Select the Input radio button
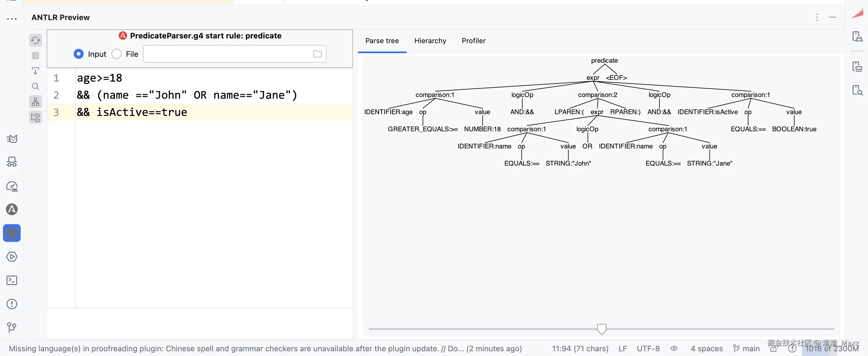 (x=79, y=54)
